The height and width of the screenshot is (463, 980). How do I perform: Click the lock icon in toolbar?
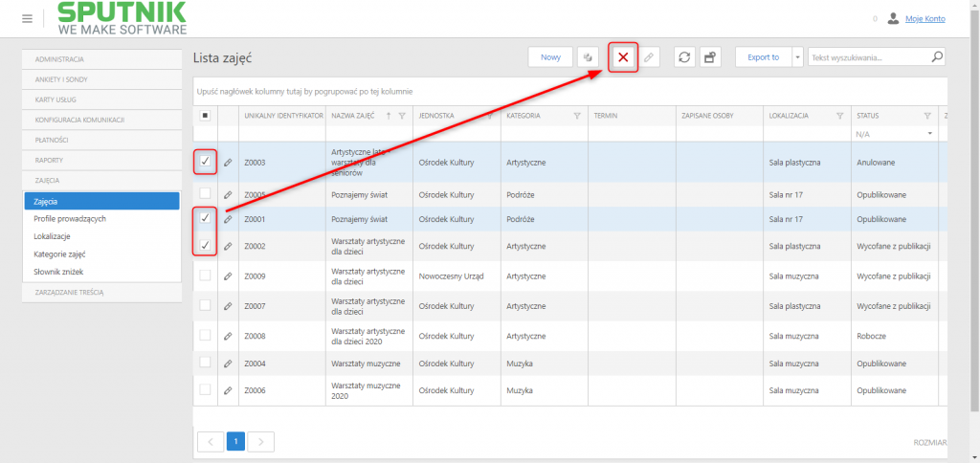pos(710,57)
